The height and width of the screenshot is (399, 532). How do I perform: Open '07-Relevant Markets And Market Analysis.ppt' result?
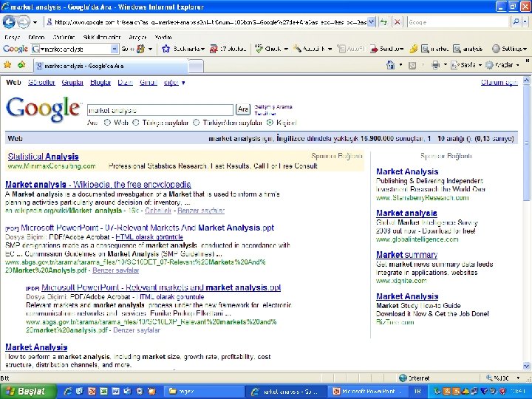tap(147, 228)
